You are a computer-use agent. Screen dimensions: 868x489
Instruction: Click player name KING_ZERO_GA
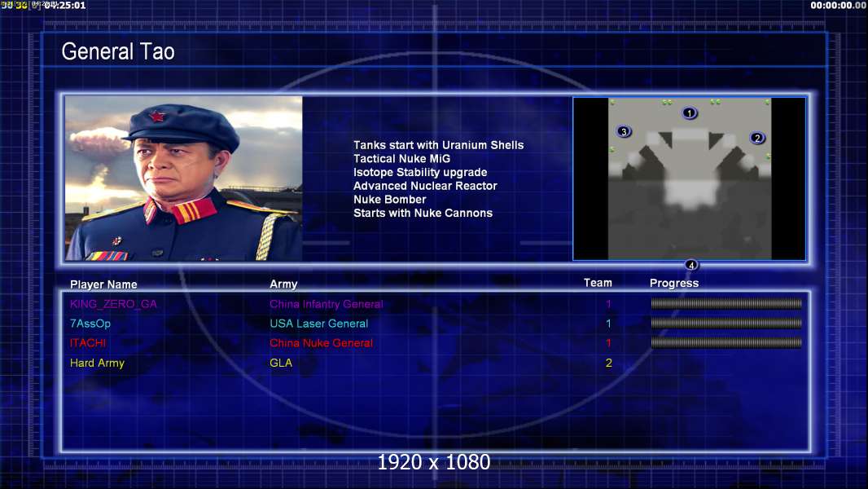pos(113,304)
